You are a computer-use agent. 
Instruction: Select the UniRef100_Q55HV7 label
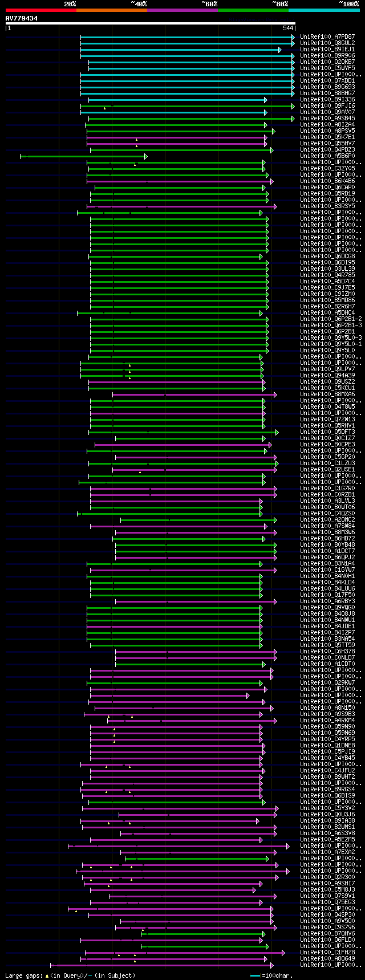tap(327, 143)
